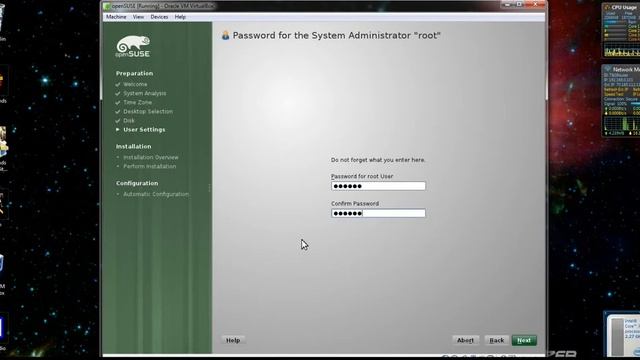Image resolution: width=640 pixels, height=360 pixels.
Task: Select the Installation Overview step
Action: [151, 157]
